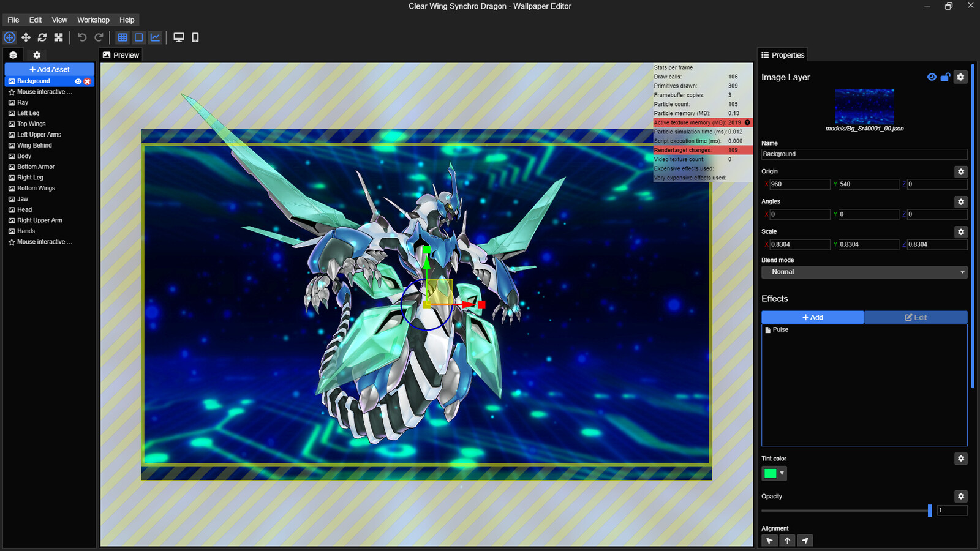The image size is (980, 551).
Task: Click the up-arrow Alignment button
Action: pyautogui.click(x=788, y=541)
